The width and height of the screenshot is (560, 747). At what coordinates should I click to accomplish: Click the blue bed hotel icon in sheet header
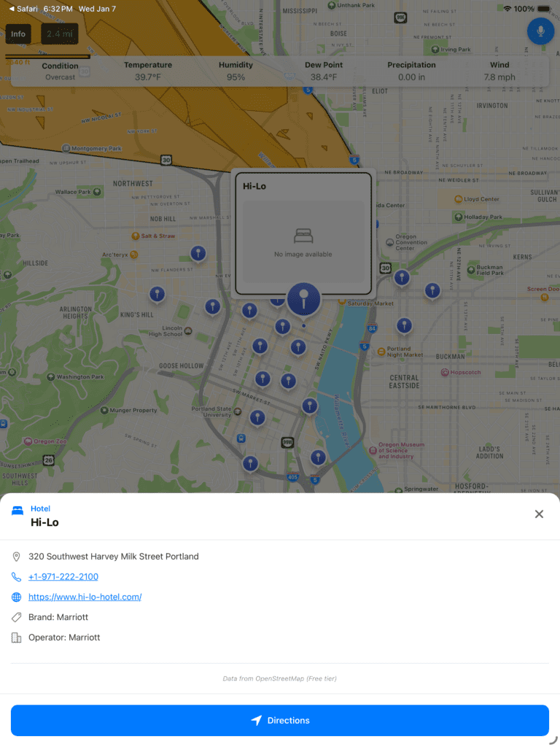[x=17, y=511]
